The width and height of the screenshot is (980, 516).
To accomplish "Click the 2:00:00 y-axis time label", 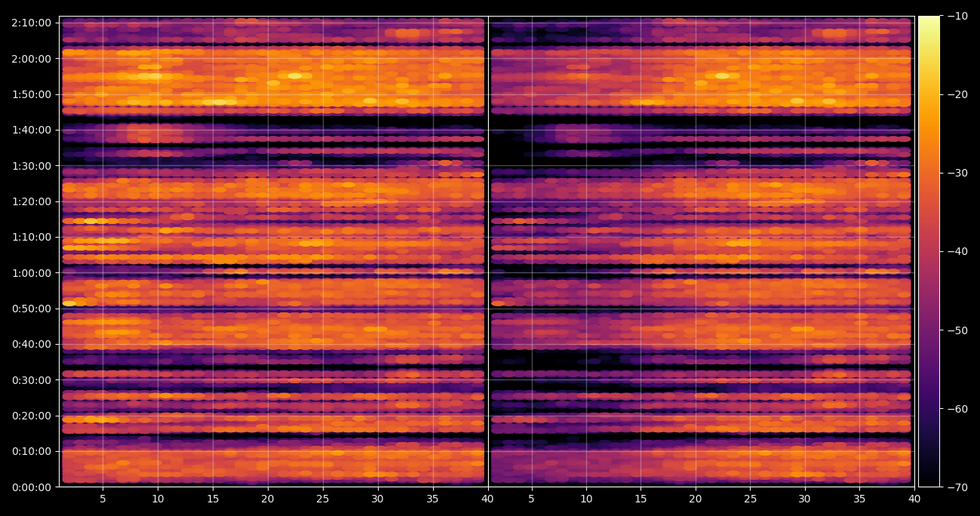I will [31, 58].
